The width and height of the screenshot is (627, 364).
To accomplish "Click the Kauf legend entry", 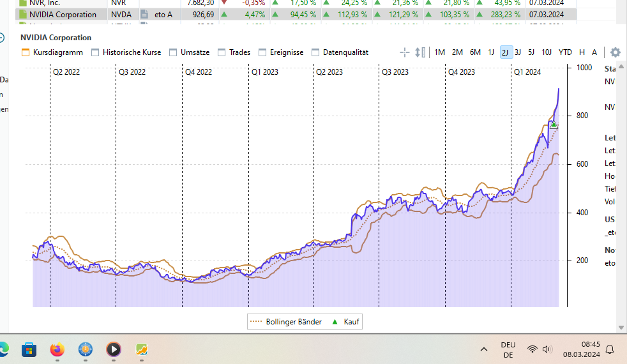I will 345,322.
